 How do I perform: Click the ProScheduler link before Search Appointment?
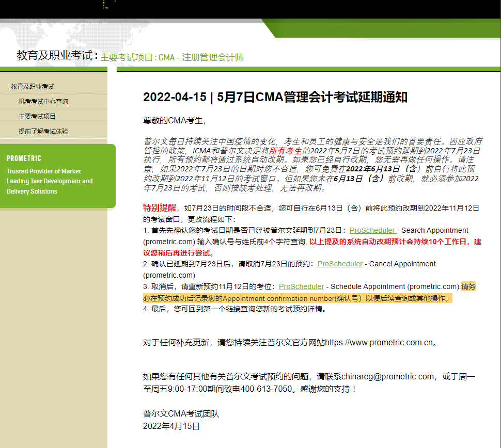373,230
